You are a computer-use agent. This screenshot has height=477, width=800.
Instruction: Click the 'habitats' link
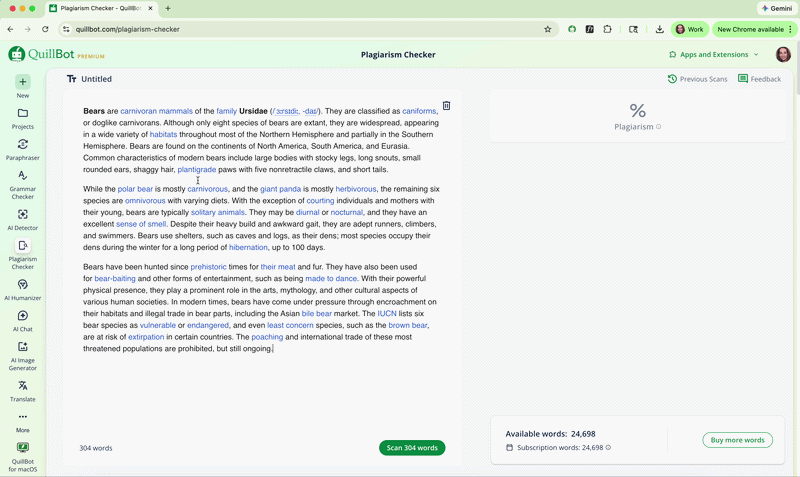pyautogui.click(x=163, y=134)
